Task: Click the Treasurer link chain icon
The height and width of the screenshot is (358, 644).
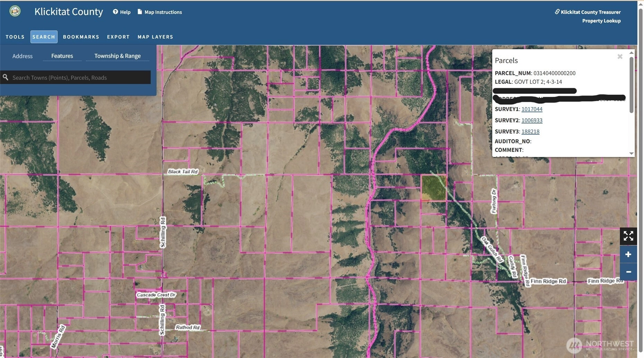Action: 557,12
